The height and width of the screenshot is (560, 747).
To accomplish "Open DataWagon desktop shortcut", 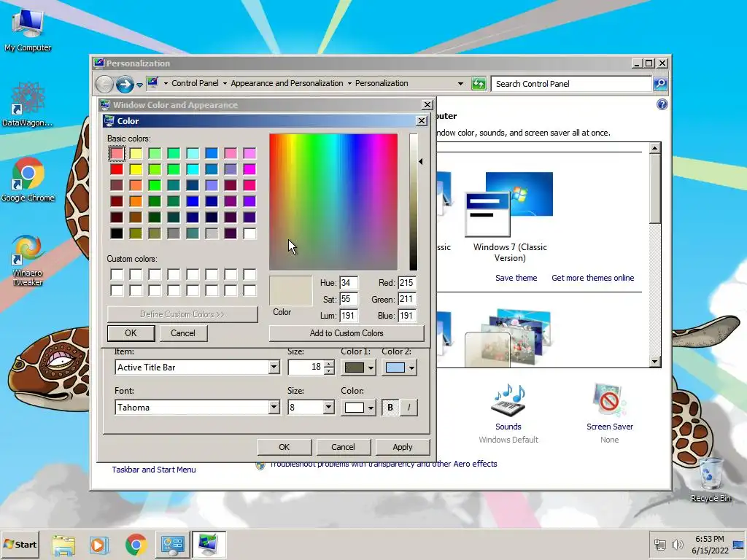I will click(x=28, y=104).
